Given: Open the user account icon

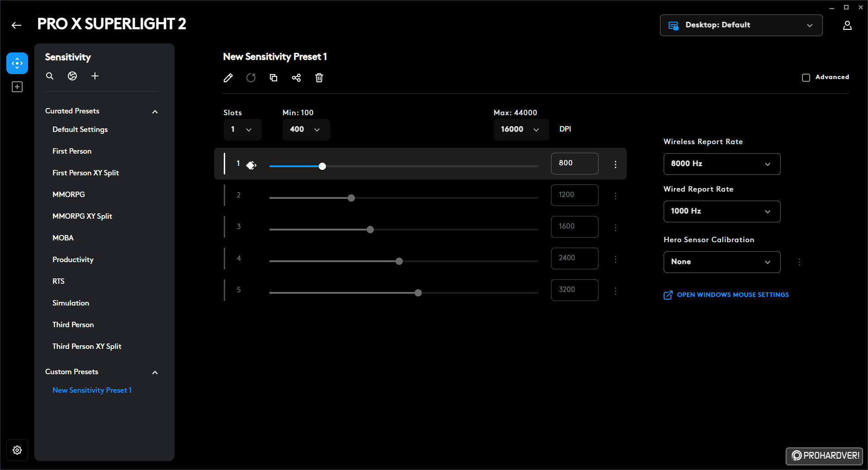Looking at the screenshot, I should coord(847,25).
